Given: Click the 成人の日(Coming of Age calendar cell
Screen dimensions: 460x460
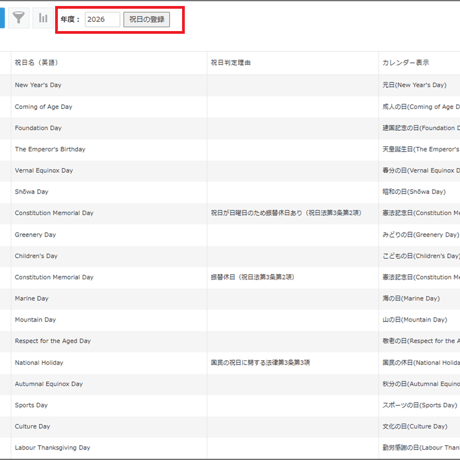Looking at the screenshot, I should pyautogui.click(x=419, y=107).
